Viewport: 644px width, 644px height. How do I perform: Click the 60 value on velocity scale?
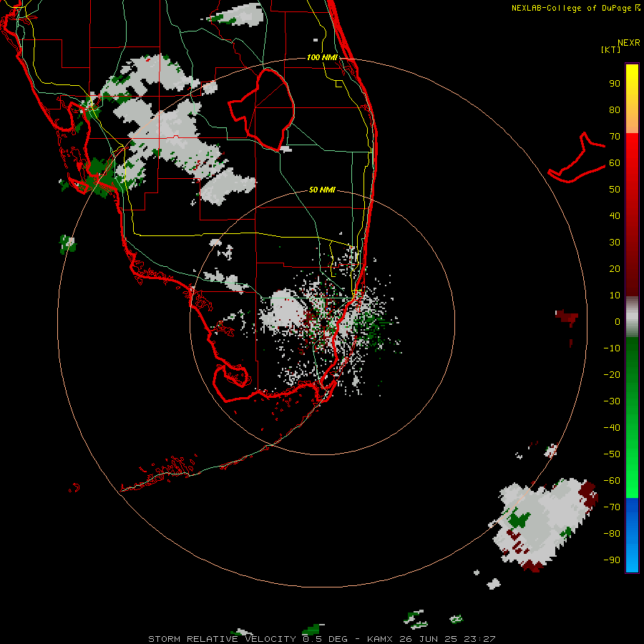615,163
